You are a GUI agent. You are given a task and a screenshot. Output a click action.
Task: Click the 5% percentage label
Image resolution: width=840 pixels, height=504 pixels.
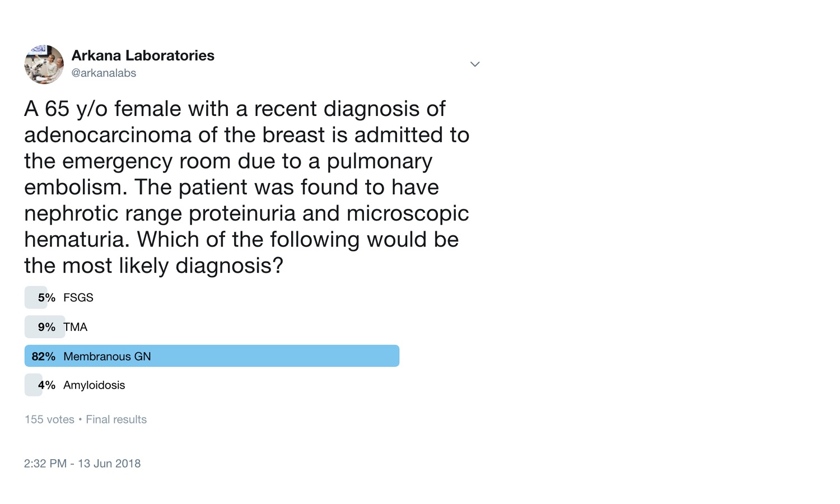click(x=46, y=297)
